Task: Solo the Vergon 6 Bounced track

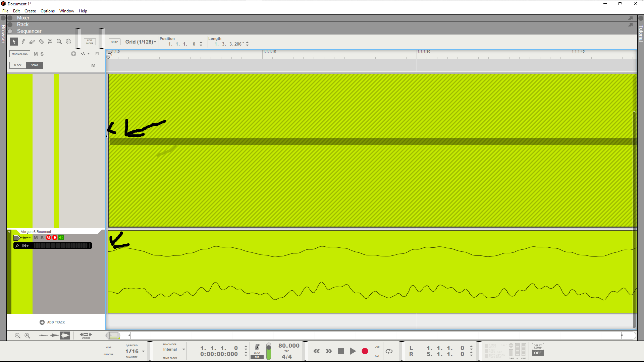Action: pos(42,238)
